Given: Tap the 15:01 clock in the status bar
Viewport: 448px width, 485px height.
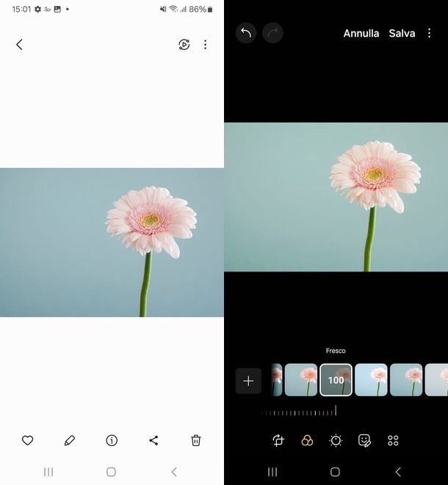Looking at the screenshot, I should 21,10.
